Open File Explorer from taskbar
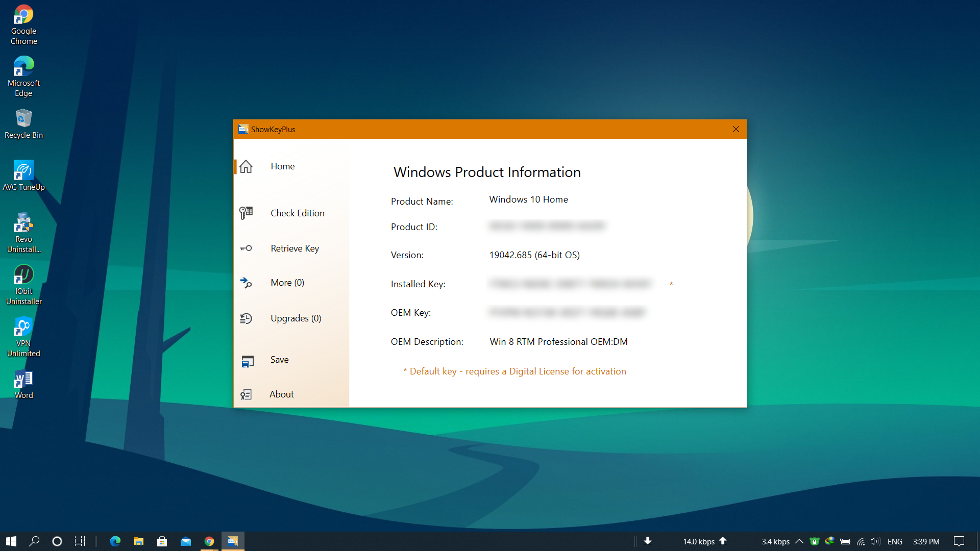The image size is (980, 551). [x=139, y=541]
